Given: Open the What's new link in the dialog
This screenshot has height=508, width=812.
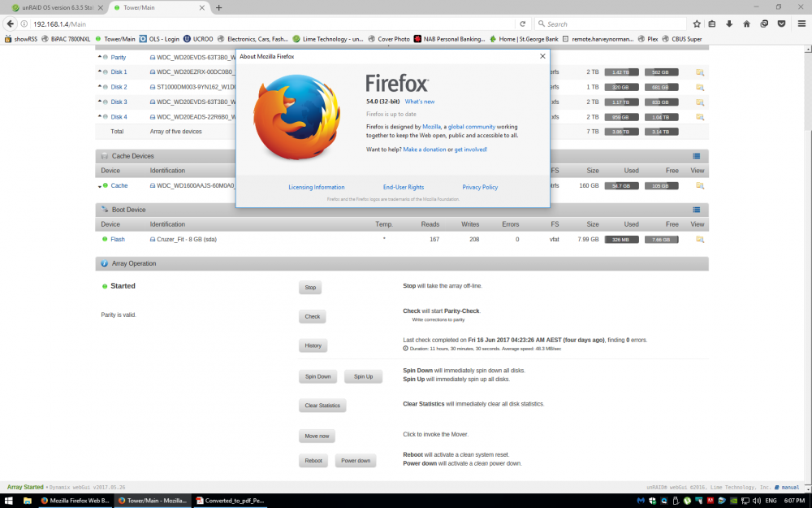Looking at the screenshot, I should pyautogui.click(x=420, y=102).
